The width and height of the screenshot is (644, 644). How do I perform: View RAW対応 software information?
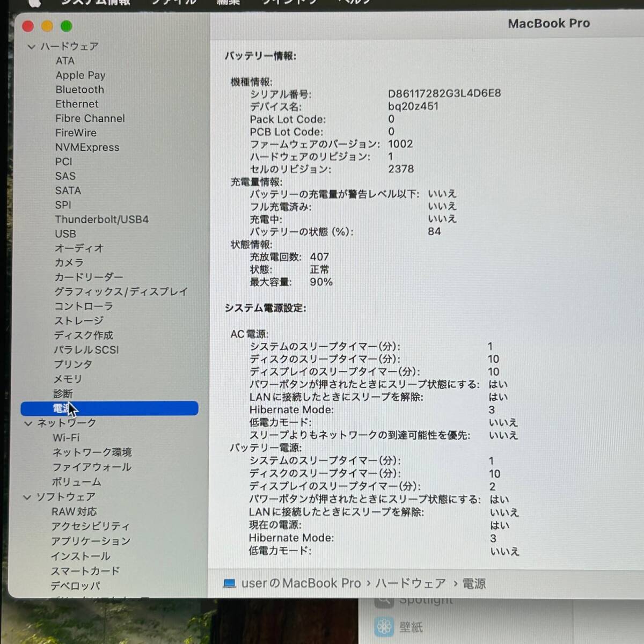tap(75, 511)
